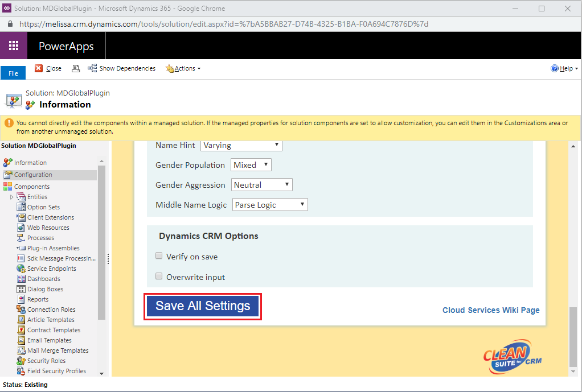Image resolution: width=582 pixels, height=392 pixels.
Task: Click the Actions star icon
Action: tap(170, 68)
